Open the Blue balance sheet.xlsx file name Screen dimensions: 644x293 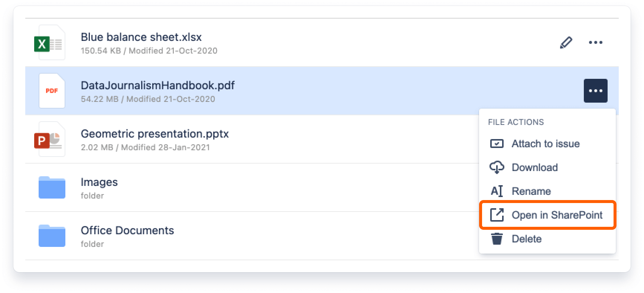(x=141, y=37)
